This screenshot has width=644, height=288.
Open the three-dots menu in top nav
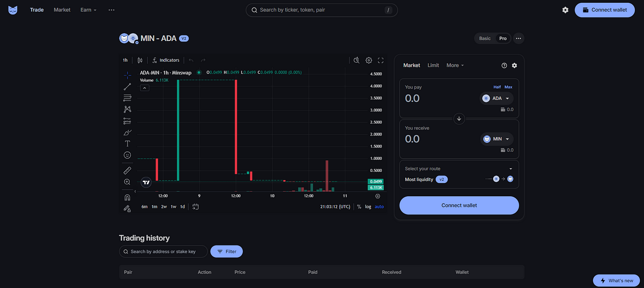click(111, 10)
